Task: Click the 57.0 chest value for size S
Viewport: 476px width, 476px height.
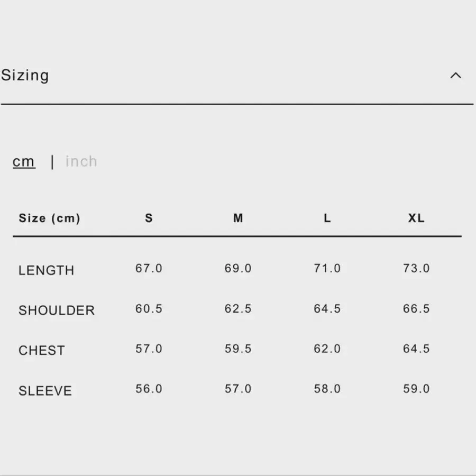Action: tap(149, 349)
